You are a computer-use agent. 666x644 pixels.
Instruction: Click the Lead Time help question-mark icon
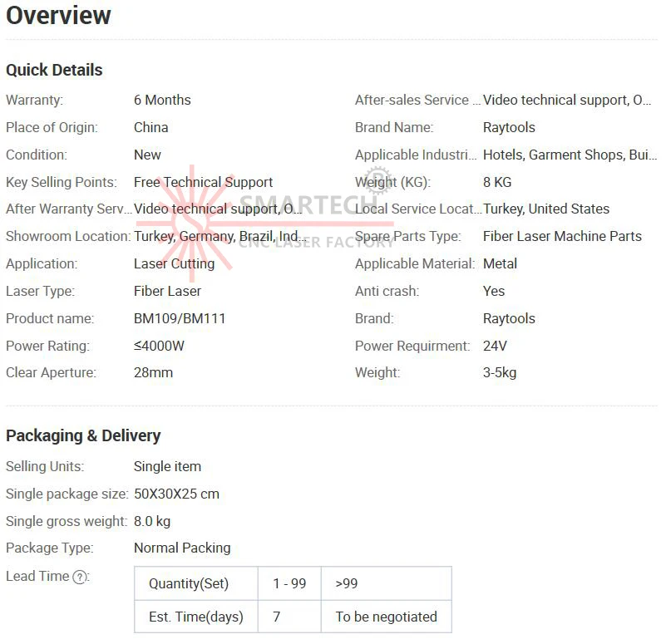pyautogui.click(x=80, y=578)
